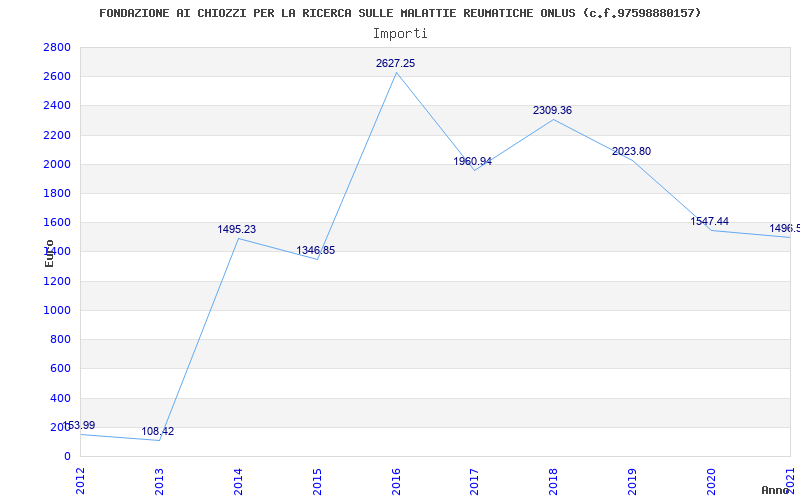The image size is (800, 500).
Task: Click the x-axis year 2012
Action: coord(80,481)
